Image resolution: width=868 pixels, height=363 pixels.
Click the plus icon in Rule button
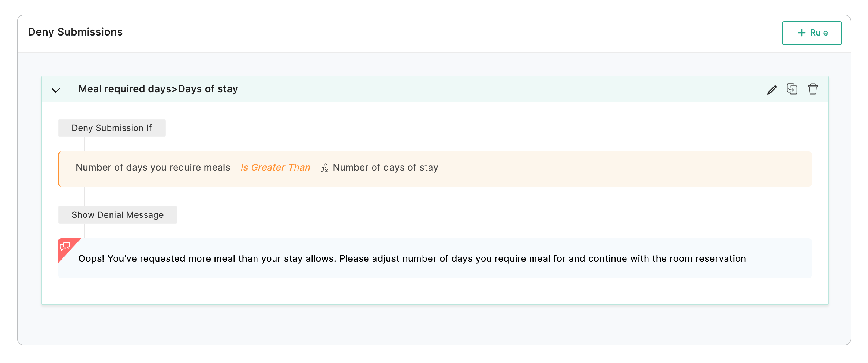click(x=802, y=33)
